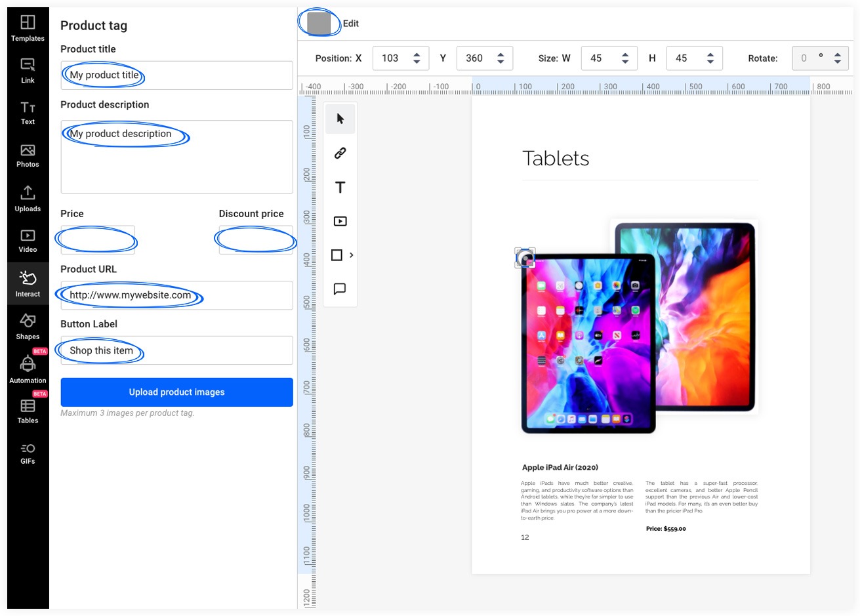
Task: Open the Tables beta panel
Action: coord(28,411)
